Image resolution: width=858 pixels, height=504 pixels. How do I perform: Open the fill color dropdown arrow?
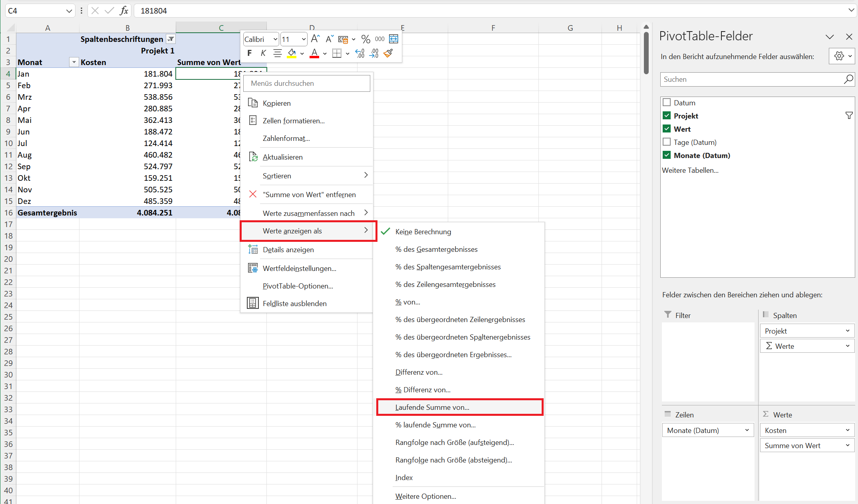tap(302, 53)
